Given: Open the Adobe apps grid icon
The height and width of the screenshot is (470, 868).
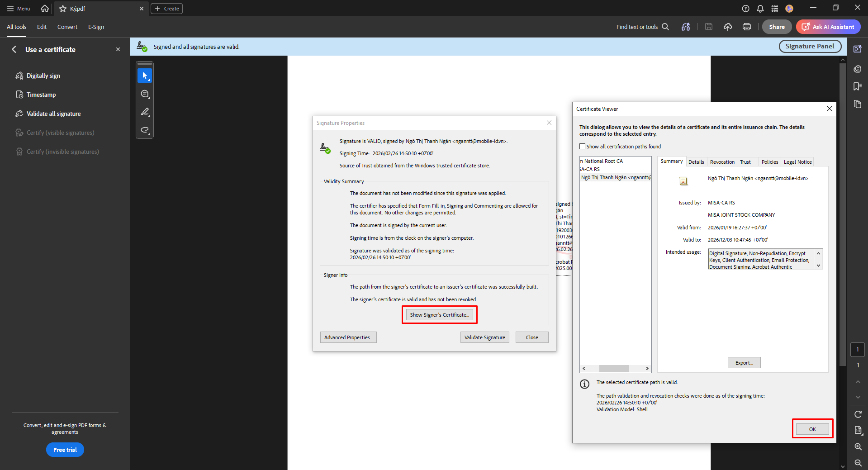Looking at the screenshot, I should (775, 9).
